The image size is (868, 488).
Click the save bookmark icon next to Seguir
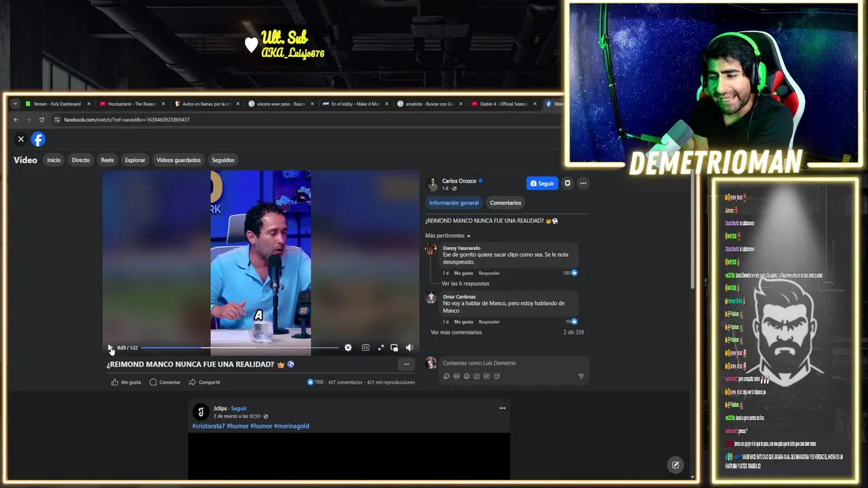click(x=568, y=183)
